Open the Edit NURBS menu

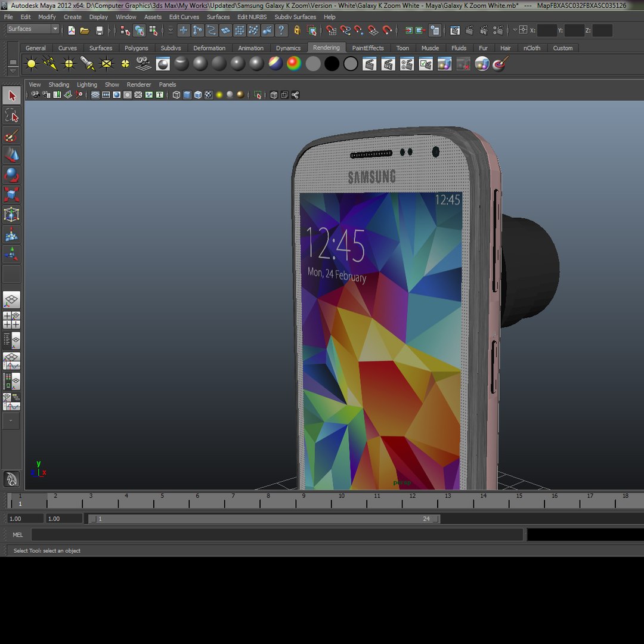(x=252, y=17)
